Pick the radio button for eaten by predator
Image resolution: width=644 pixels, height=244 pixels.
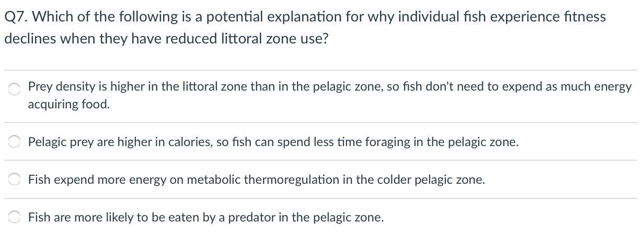(14, 218)
